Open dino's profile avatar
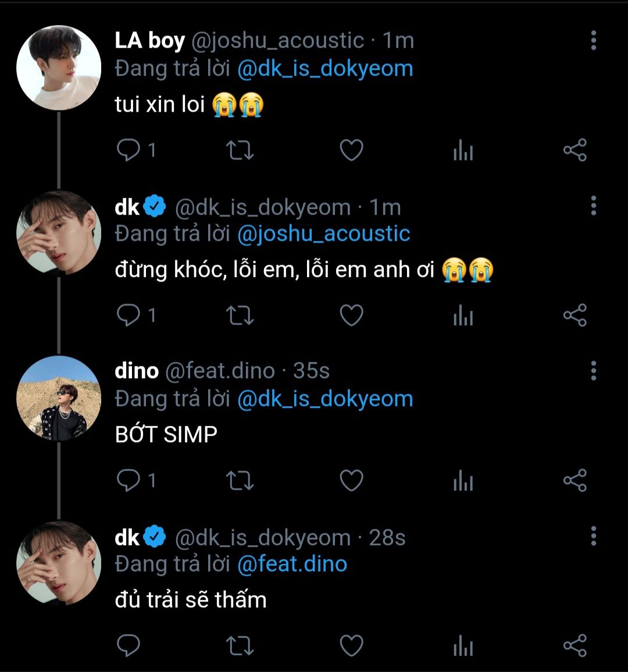The image size is (628, 672). coord(58,398)
